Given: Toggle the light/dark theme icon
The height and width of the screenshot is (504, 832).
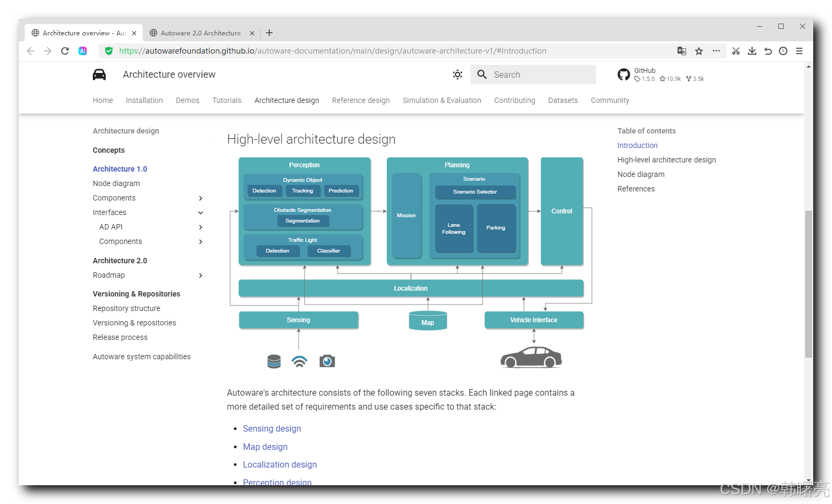Looking at the screenshot, I should (x=458, y=75).
